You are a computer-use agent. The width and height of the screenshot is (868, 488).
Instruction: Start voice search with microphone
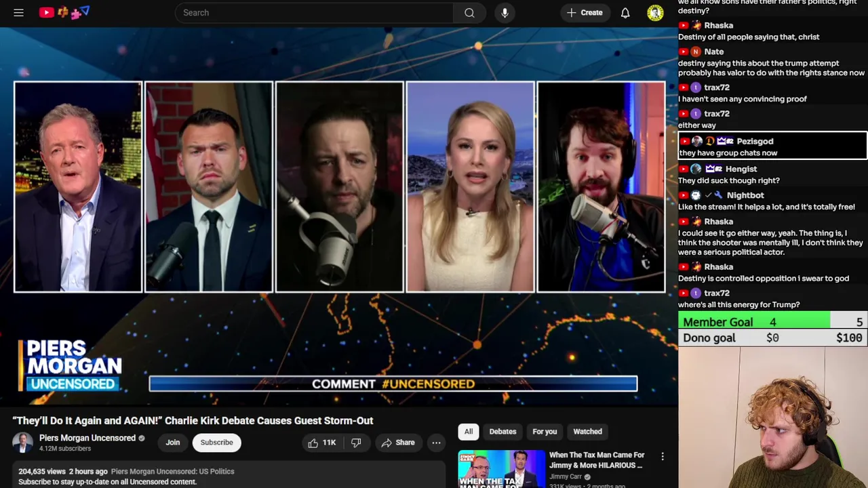pos(505,12)
